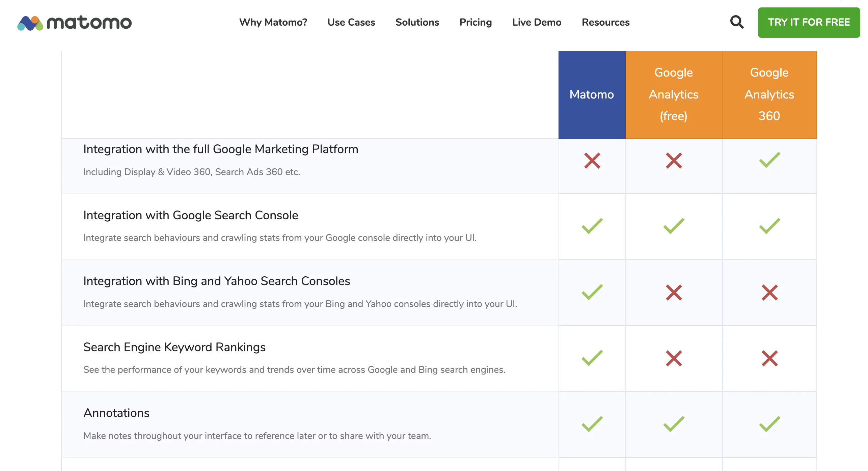
Task: Click the orange Google Analytics 360 header
Action: 769,94
